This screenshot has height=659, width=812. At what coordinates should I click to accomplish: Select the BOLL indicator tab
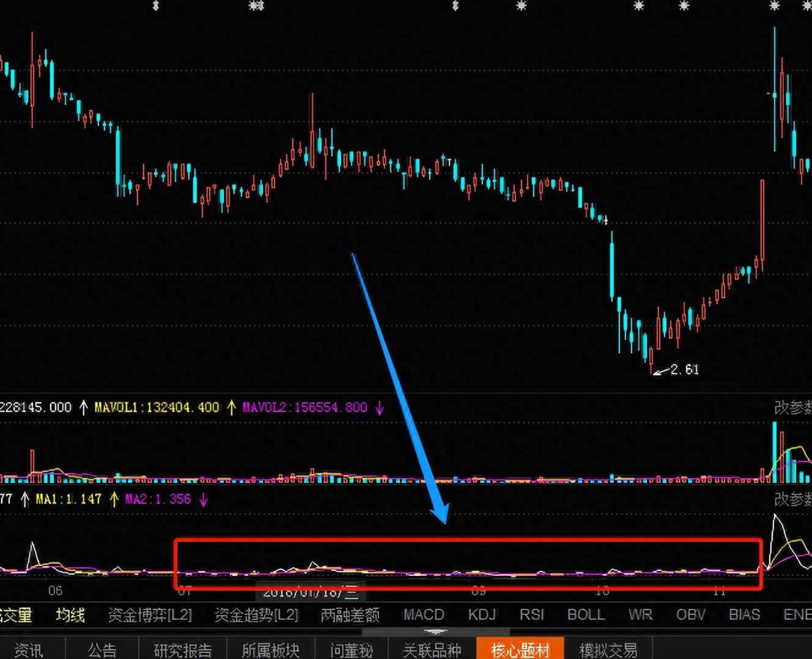click(x=586, y=614)
